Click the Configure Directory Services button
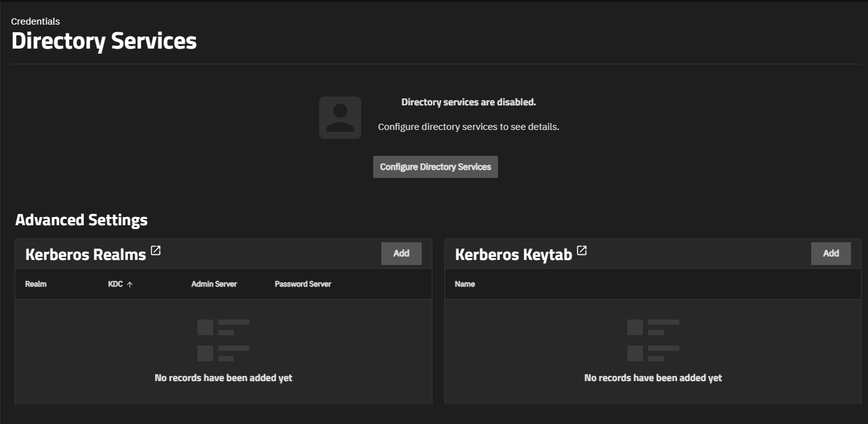 tap(436, 167)
